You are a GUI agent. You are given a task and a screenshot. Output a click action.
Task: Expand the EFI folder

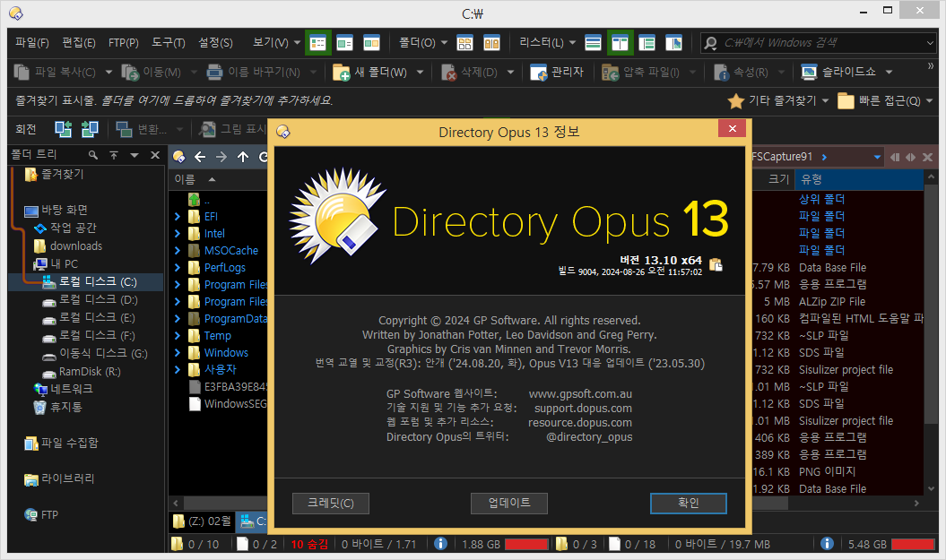tap(178, 217)
